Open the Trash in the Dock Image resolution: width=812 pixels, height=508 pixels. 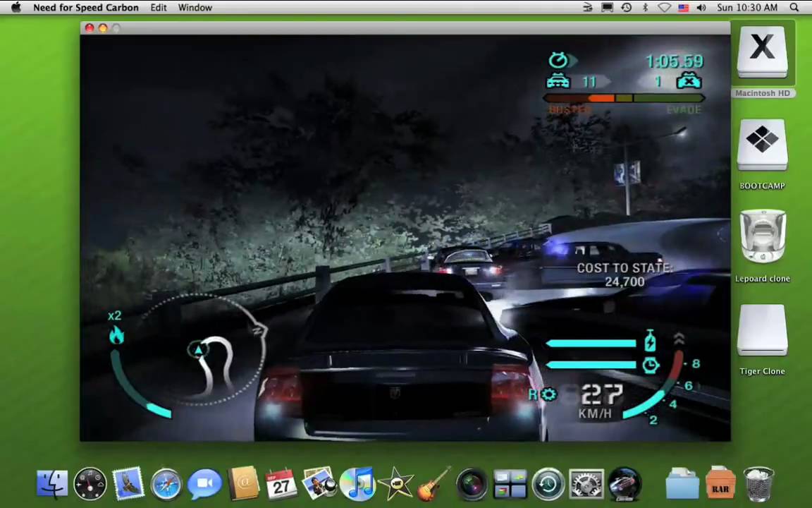tap(758, 484)
